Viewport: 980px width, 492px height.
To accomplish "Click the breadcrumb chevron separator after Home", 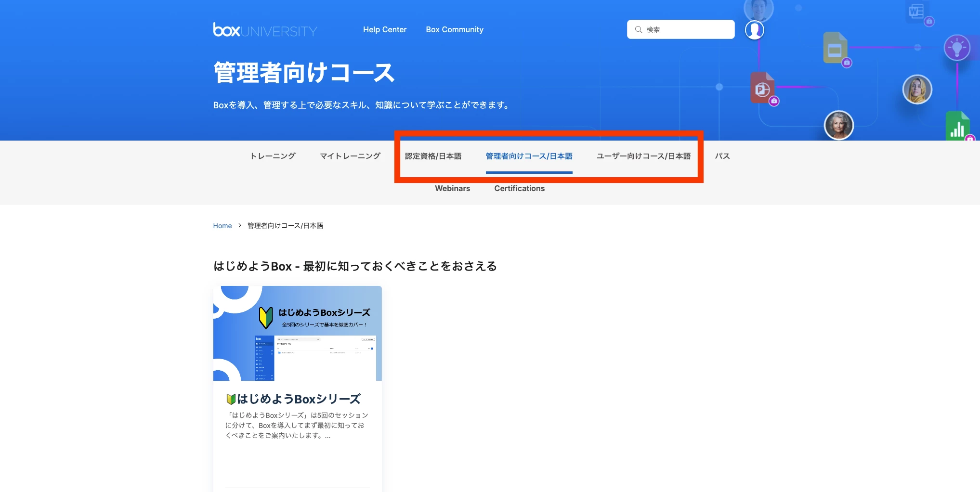I will (239, 225).
